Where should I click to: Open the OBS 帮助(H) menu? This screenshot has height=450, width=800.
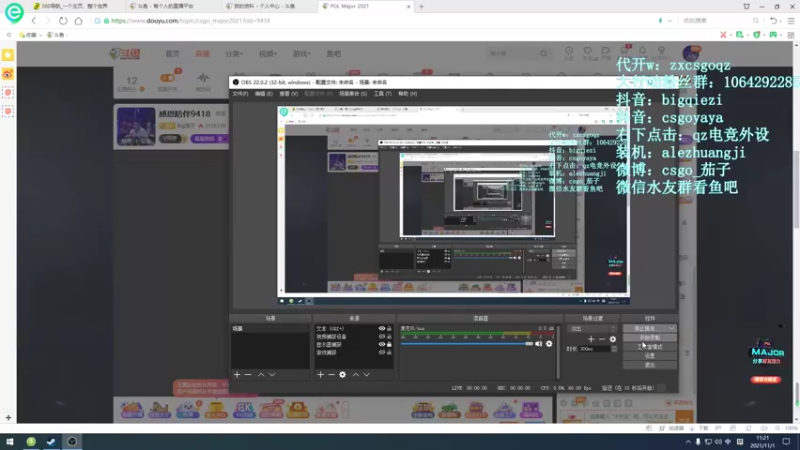pos(408,94)
